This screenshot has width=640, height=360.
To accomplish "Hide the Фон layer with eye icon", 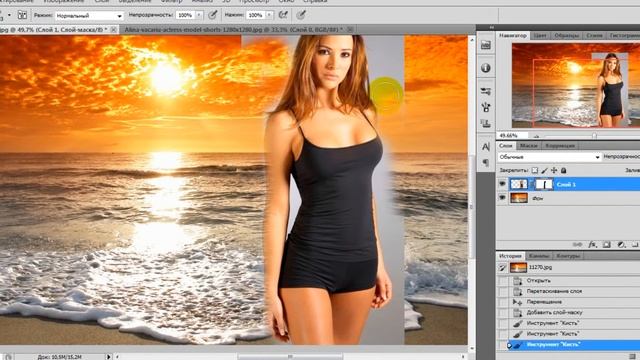I will tap(502, 198).
